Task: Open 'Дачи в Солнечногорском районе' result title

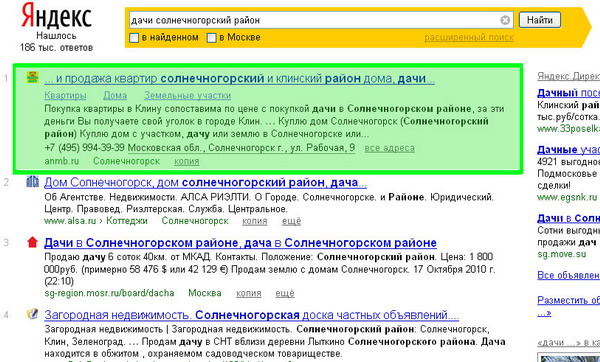Action: click(x=240, y=243)
